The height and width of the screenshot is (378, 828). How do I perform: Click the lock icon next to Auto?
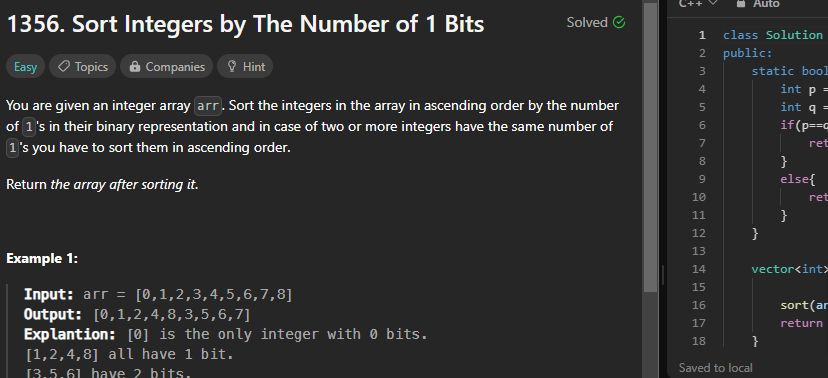point(741,4)
